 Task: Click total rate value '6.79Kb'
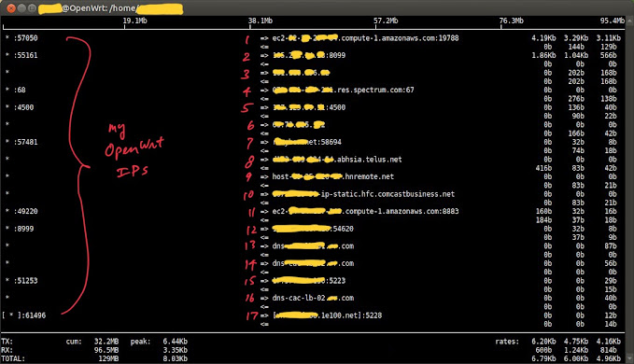[543, 358]
